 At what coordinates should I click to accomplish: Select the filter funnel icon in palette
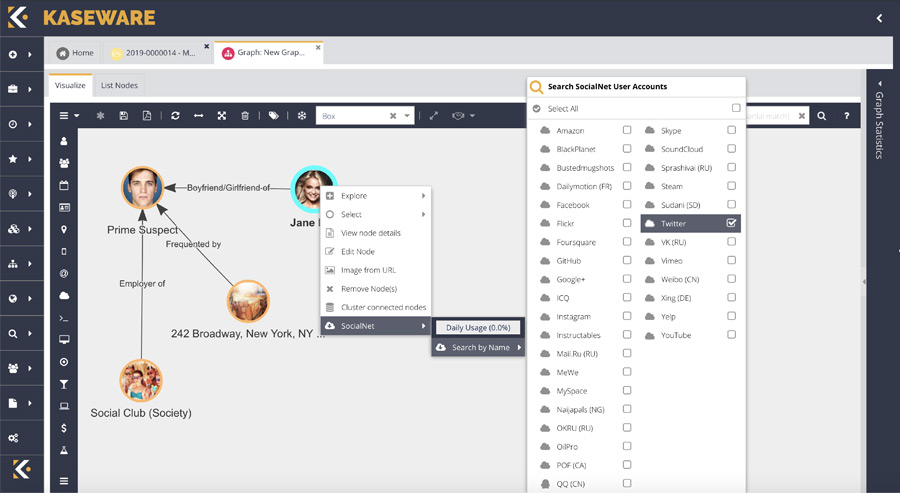coord(64,384)
